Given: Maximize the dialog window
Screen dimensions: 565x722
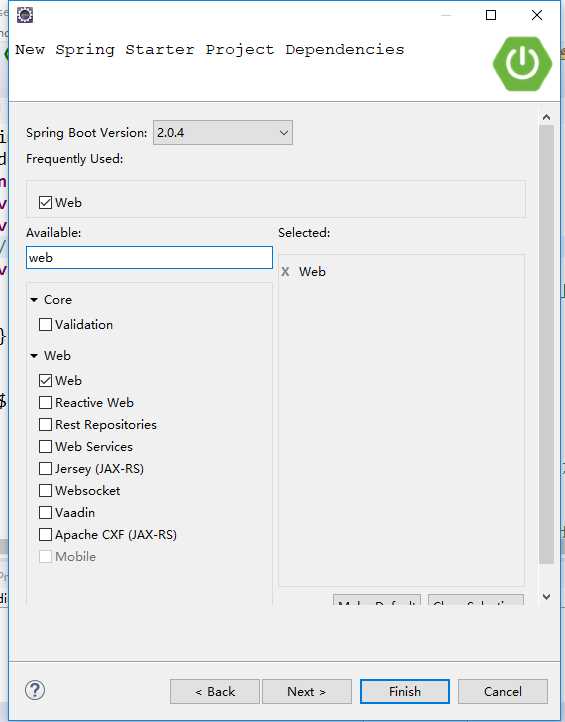Looking at the screenshot, I should click(491, 15).
